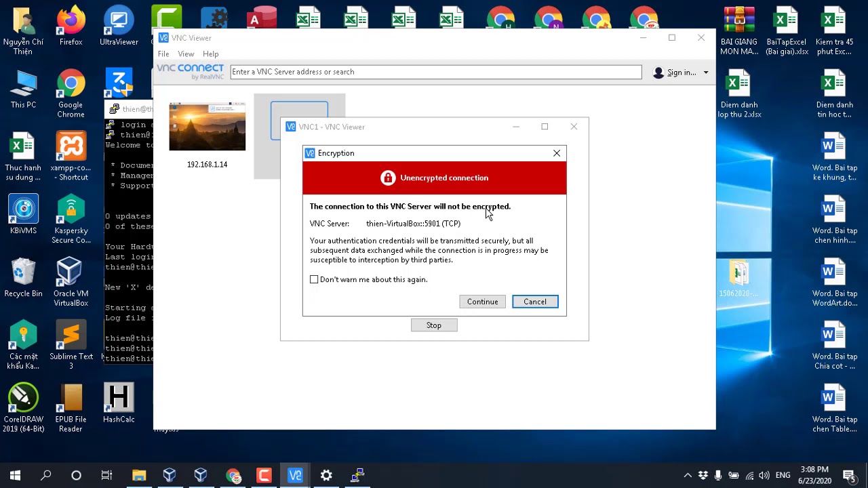The width and height of the screenshot is (868, 488).
Task: Open Settings gear on taskbar
Action: tap(326, 475)
